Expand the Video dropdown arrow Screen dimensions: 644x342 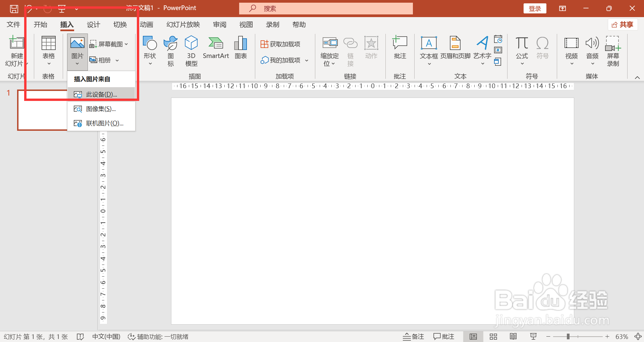(x=572, y=64)
